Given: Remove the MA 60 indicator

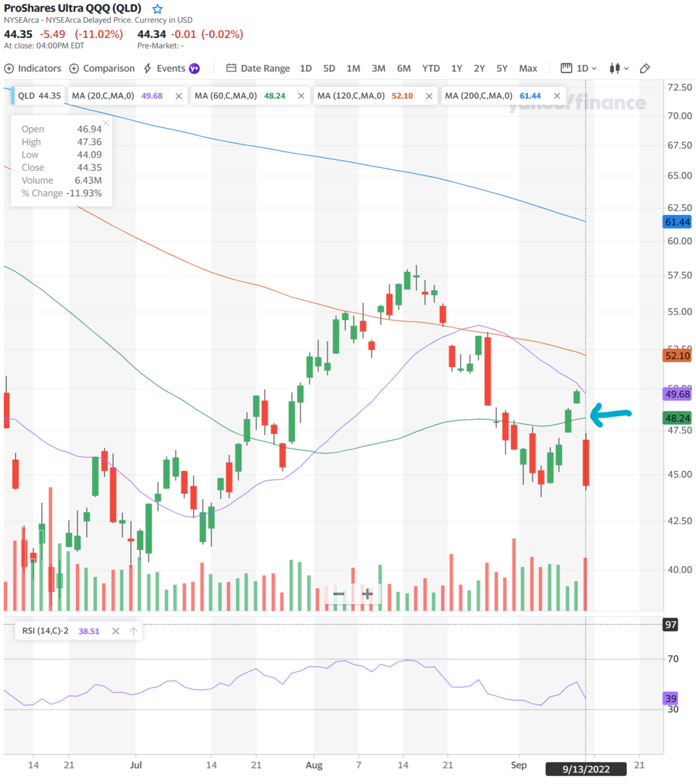Looking at the screenshot, I should 301,96.
